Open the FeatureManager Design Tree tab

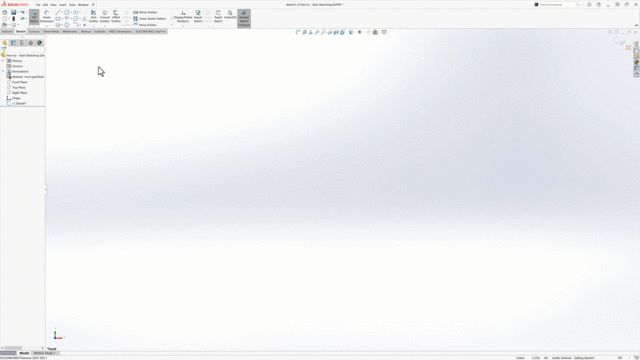[x=5, y=43]
